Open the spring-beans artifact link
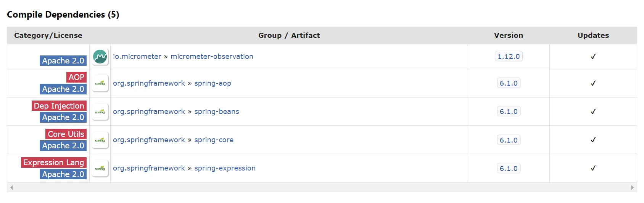 pos(216,112)
